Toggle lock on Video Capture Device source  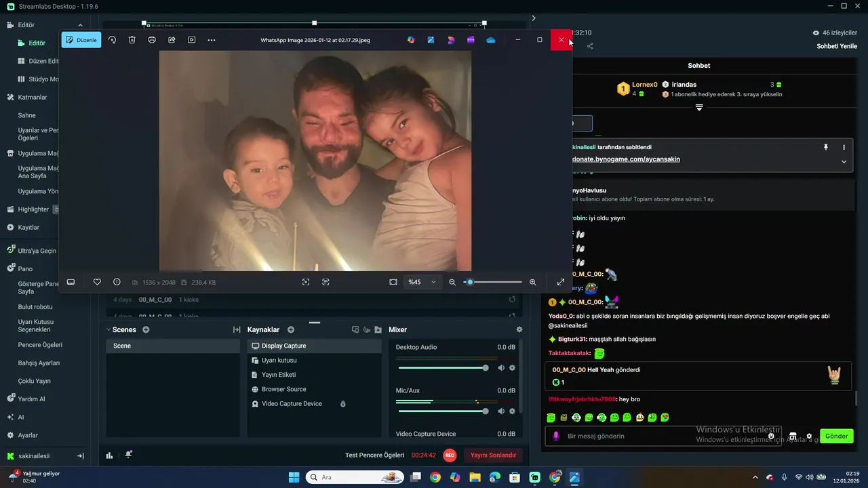343,404
